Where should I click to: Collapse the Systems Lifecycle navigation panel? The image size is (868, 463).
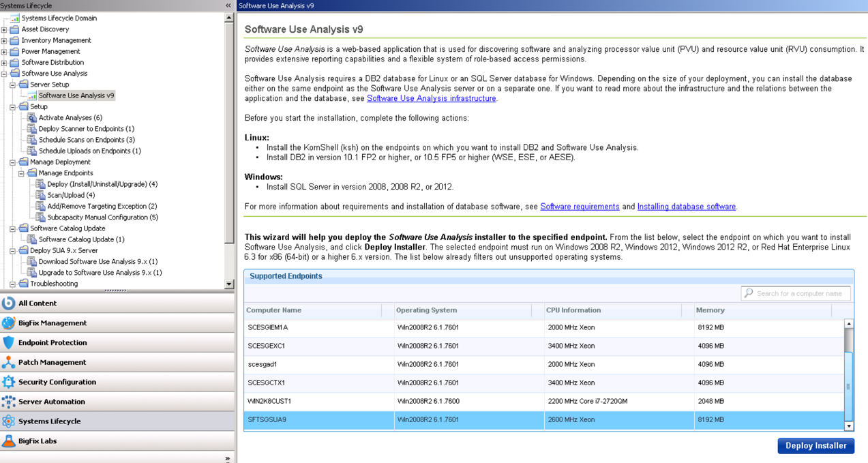[228, 5]
